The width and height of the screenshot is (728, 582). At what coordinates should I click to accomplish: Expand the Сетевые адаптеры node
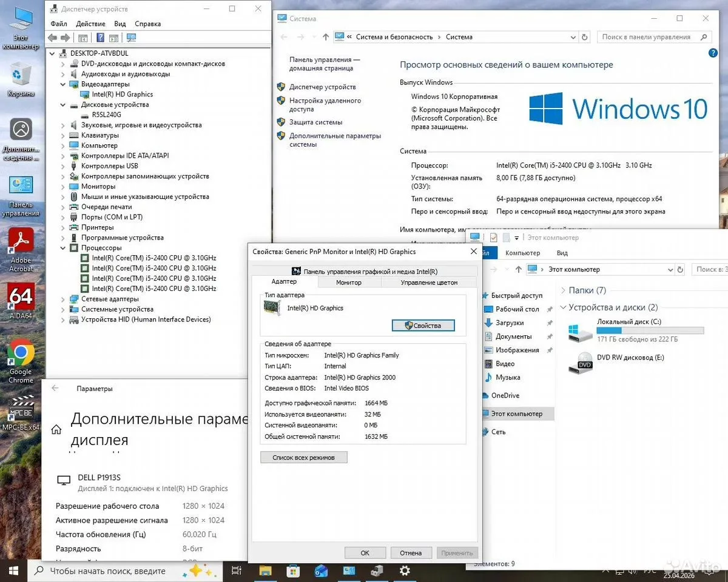(63, 299)
